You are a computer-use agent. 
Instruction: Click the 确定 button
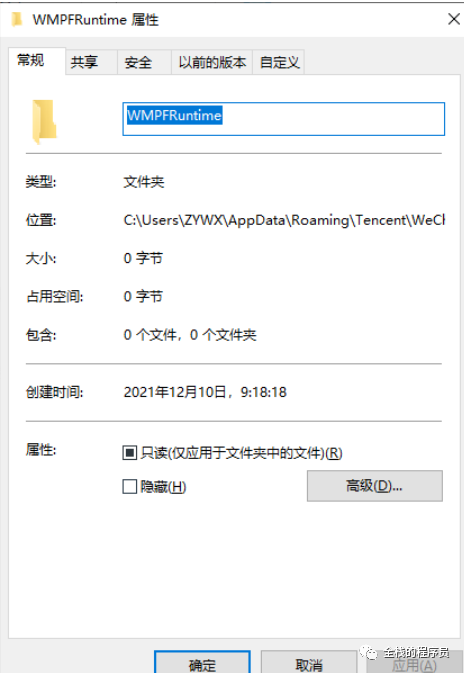[x=202, y=663]
